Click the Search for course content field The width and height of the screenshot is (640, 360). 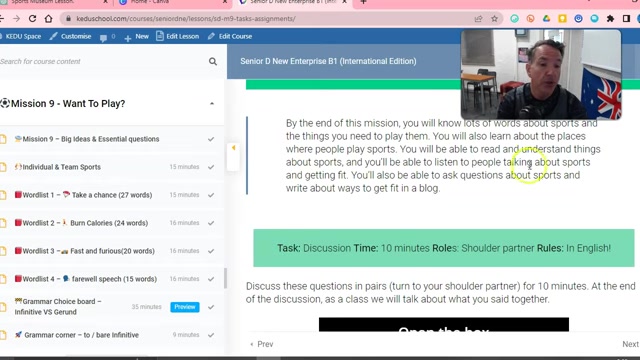pyautogui.click(x=102, y=62)
